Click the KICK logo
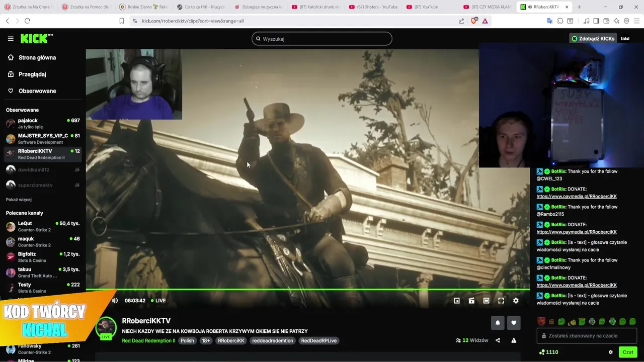The height and width of the screenshot is (362, 644). [36, 39]
